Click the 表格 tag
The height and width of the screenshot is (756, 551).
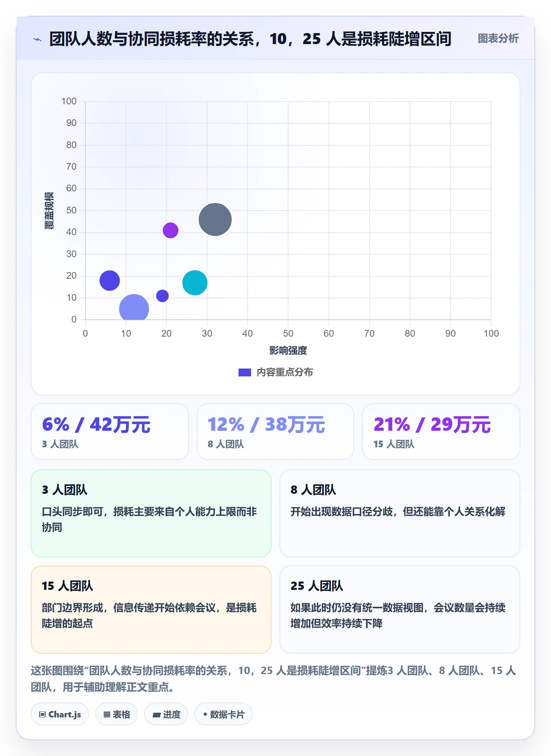click(x=116, y=714)
